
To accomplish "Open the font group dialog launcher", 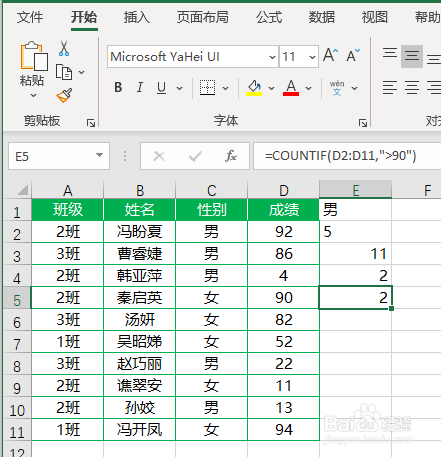I will [x=363, y=123].
